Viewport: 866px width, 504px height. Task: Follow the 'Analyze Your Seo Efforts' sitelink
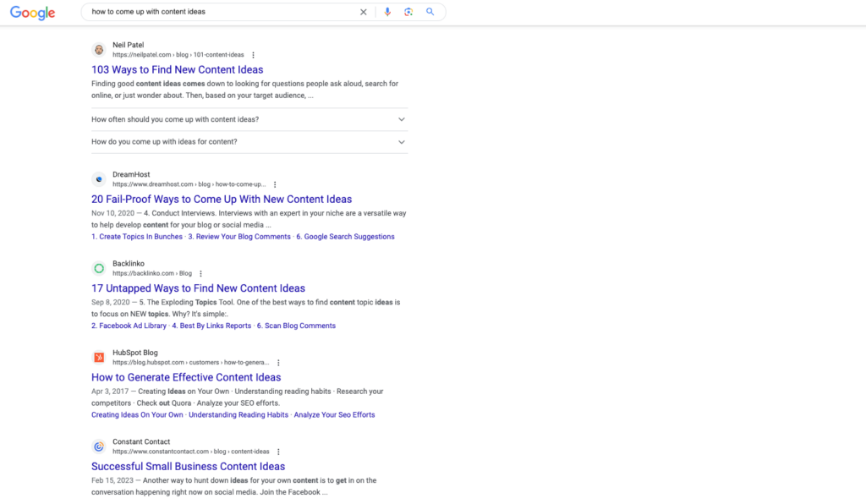click(x=334, y=415)
